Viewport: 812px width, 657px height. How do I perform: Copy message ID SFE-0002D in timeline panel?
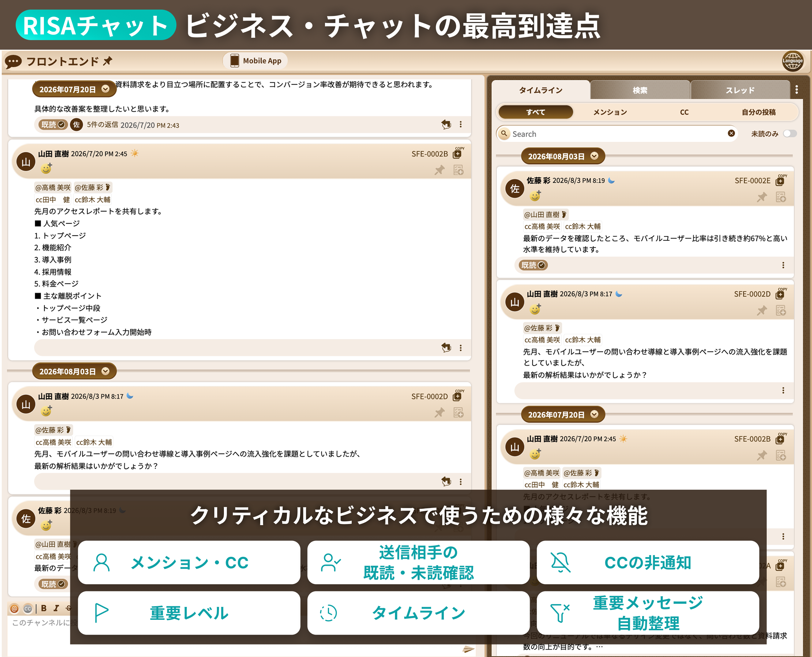[x=781, y=294]
